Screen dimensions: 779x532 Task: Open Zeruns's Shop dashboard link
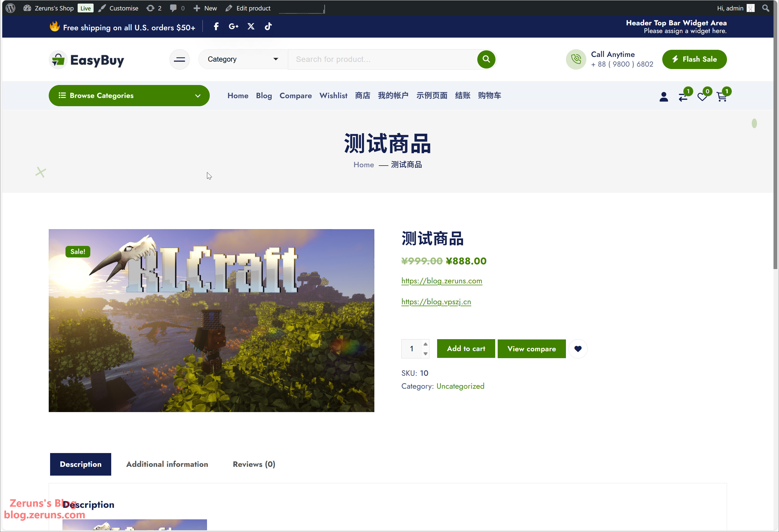(x=48, y=8)
